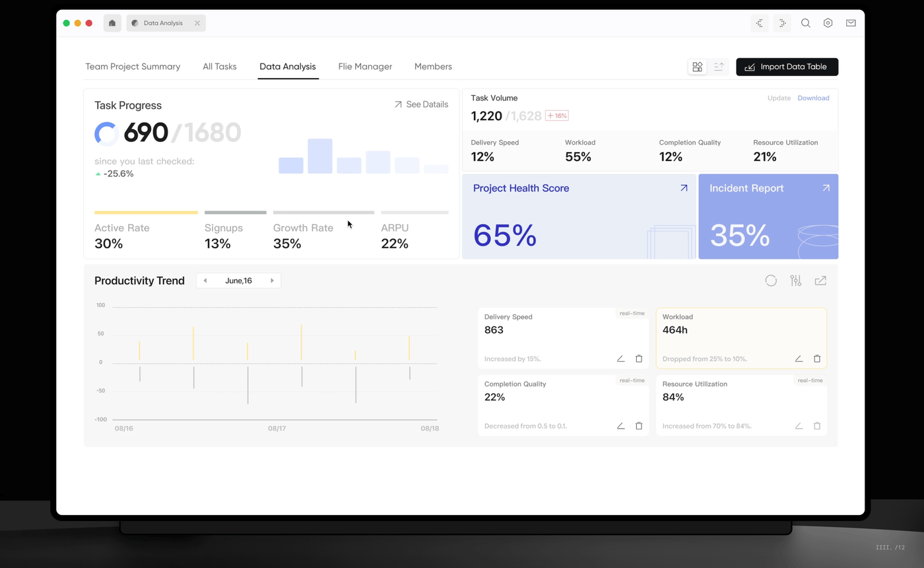Click real-time tag on Delivery Speed card
Viewport: 924px width, 568px height.
(x=632, y=313)
